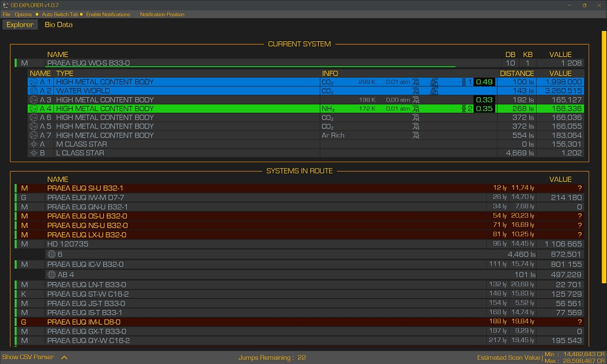Expand the CSV Parser panel with chevron
The width and height of the screenshot is (607, 364).
click(x=64, y=357)
